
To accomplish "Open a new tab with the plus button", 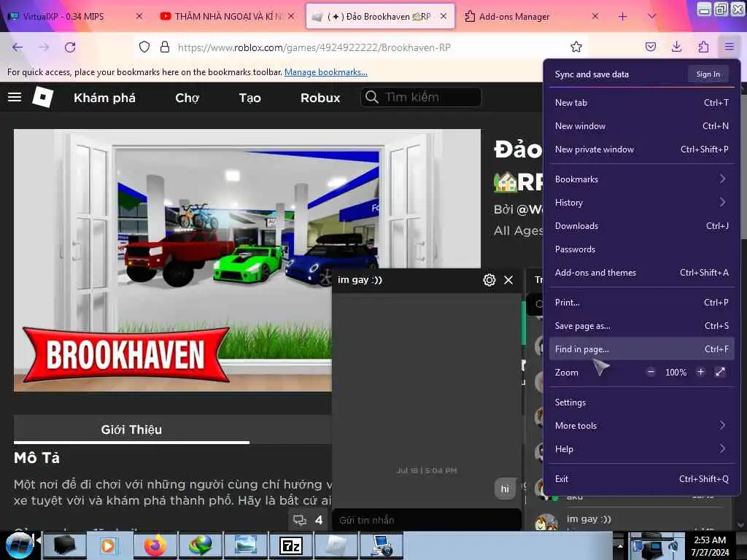I will point(622,17).
